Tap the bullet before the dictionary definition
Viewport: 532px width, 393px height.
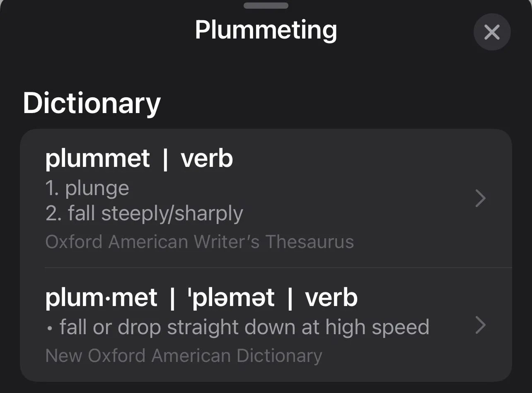pos(50,328)
